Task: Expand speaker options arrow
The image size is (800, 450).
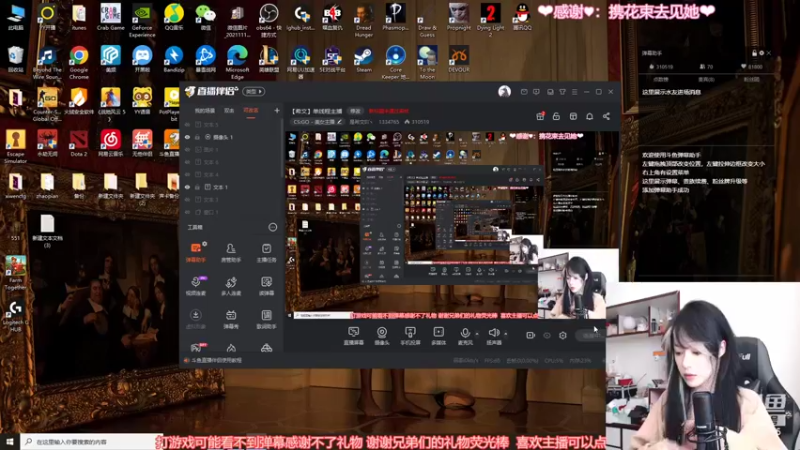Action: pos(506,334)
